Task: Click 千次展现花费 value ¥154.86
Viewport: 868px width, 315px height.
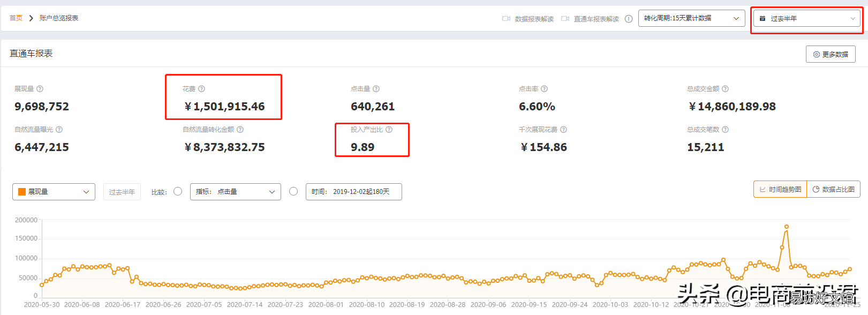Action: [544, 147]
